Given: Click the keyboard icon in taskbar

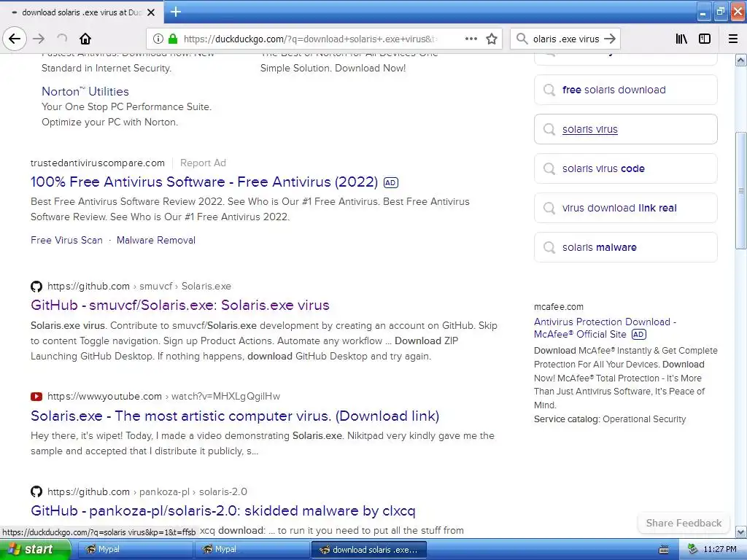Looking at the screenshot, I should (664, 550).
